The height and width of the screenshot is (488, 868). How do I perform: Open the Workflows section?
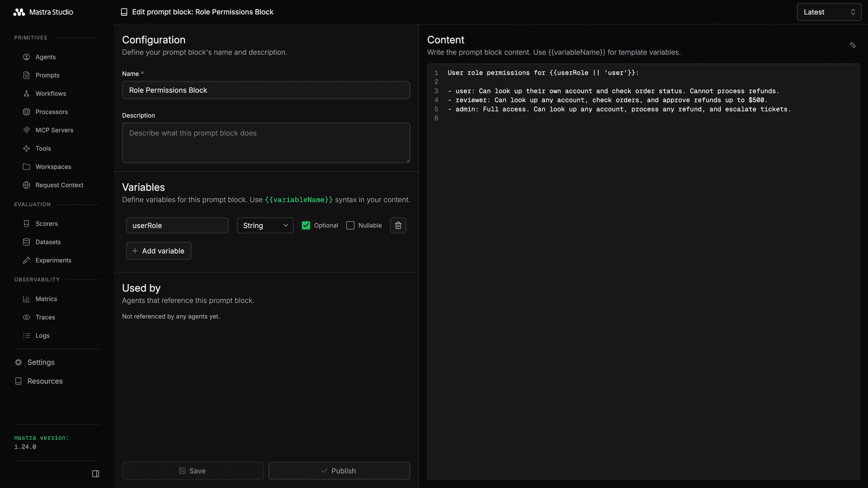pos(50,94)
